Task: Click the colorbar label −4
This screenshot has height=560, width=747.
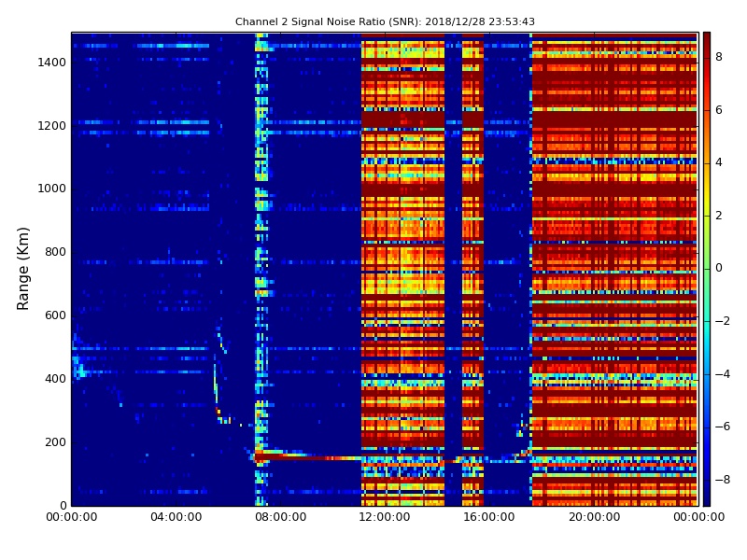Action: pos(723,374)
